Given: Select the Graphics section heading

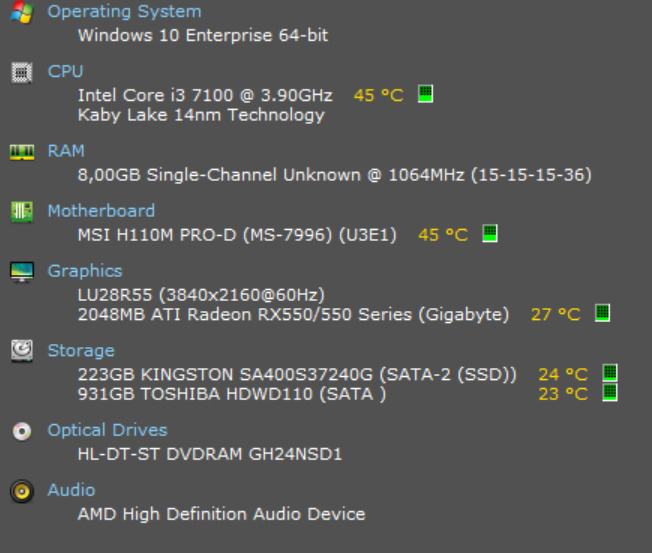Looking at the screenshot, I should [85, 271].
